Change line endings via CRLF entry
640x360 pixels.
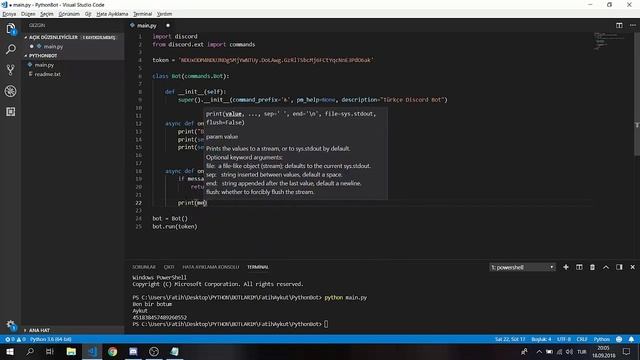[582, 339]
